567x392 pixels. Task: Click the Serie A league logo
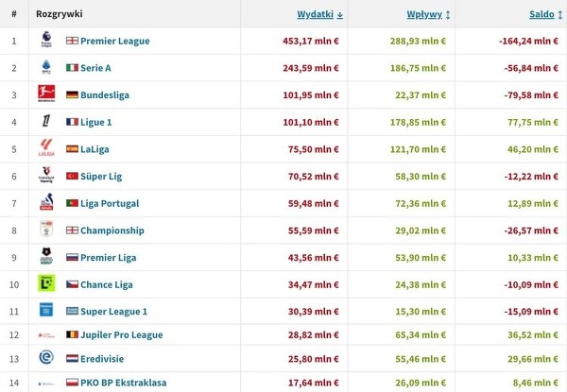click(x=45, y=68)
